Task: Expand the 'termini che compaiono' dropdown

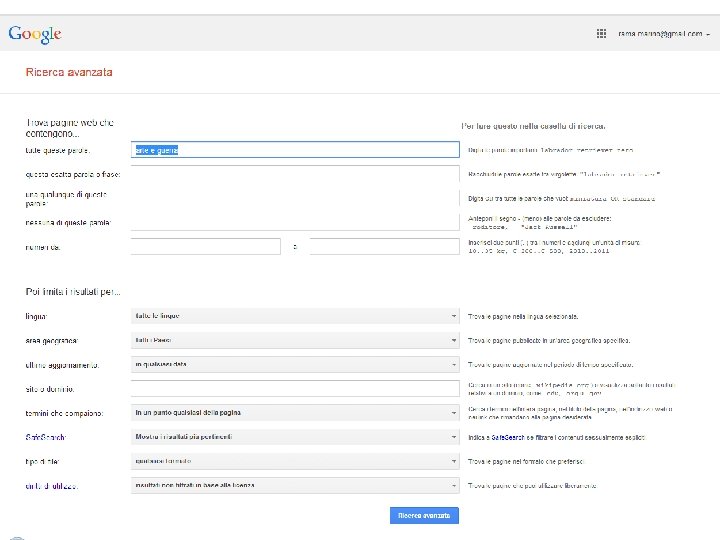Action: point(295,412)
